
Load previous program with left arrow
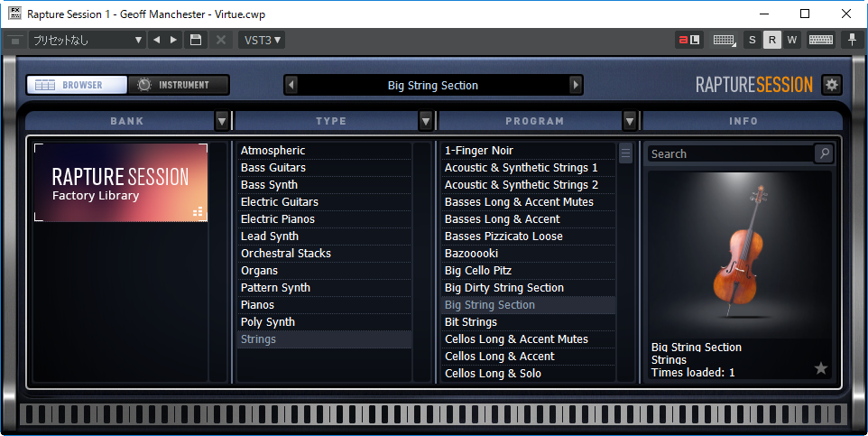[x=291, y=86]
